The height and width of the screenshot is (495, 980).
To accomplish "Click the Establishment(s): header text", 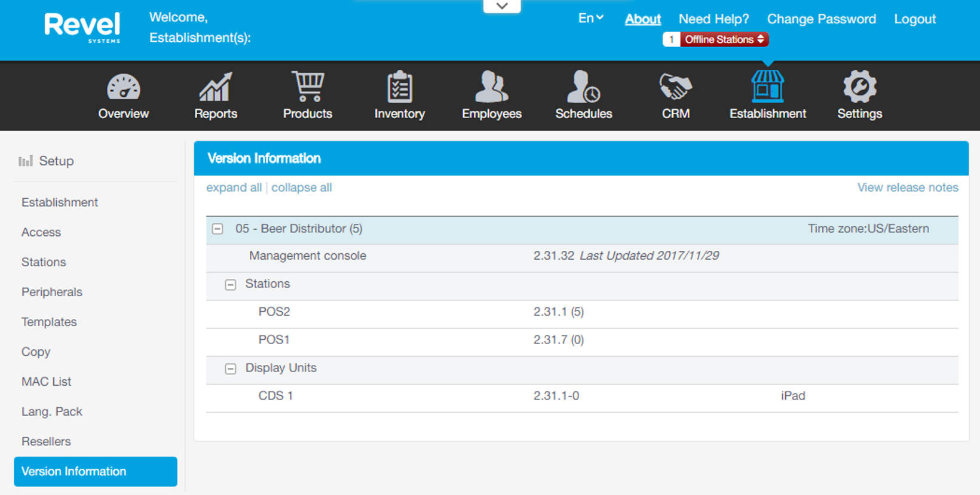I will tap(200, 38).
